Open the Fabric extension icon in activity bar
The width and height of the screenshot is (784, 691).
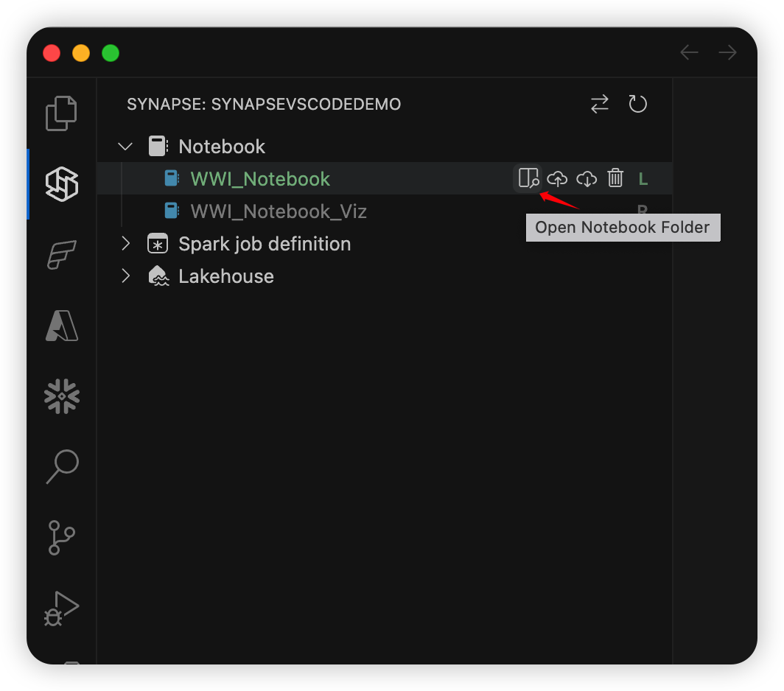[62, 254]
